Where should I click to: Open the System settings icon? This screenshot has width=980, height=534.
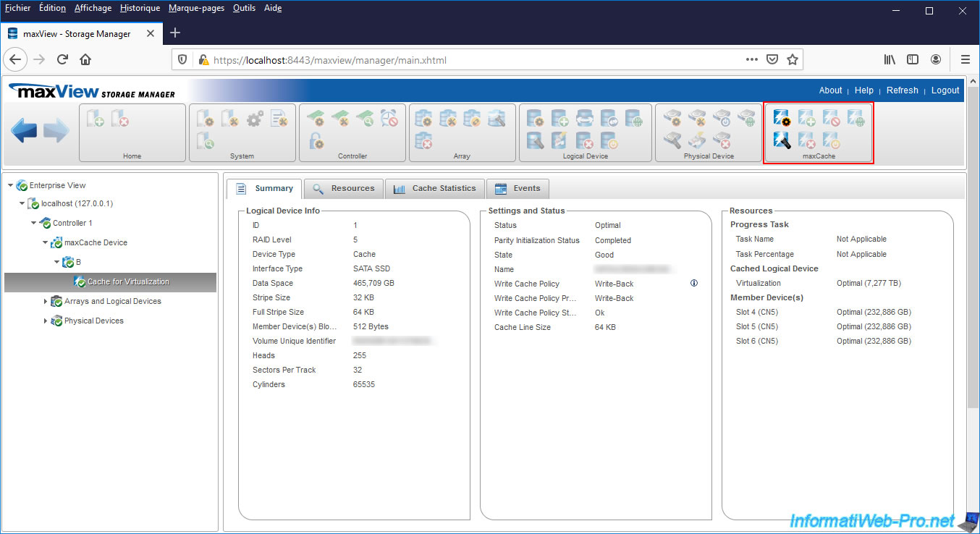206,118
